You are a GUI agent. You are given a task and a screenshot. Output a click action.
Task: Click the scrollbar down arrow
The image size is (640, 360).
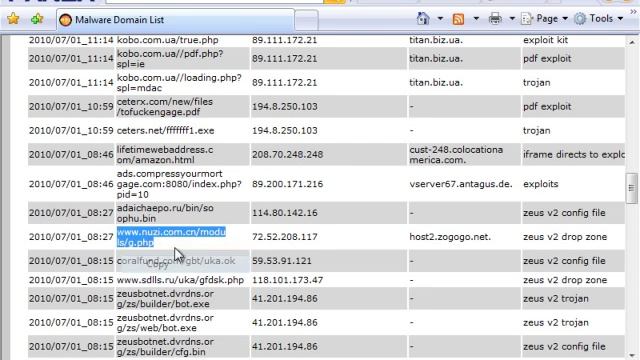632,355
